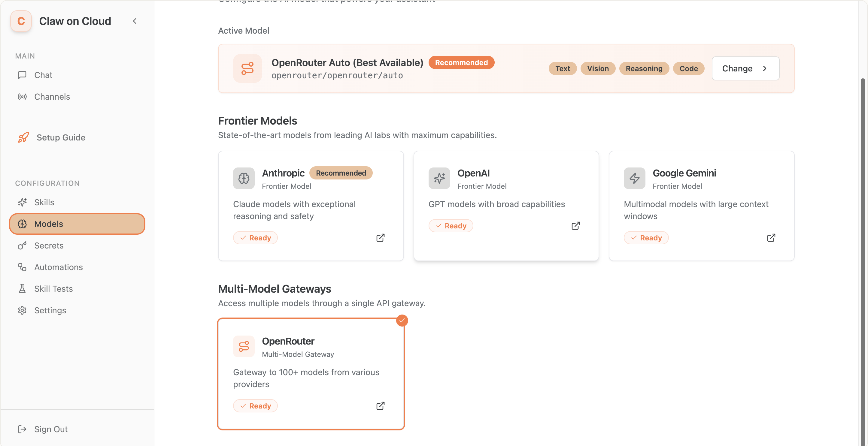868x446 pixels.
Task: Click the Skill Tests flask icon
Action: (22, 288)
